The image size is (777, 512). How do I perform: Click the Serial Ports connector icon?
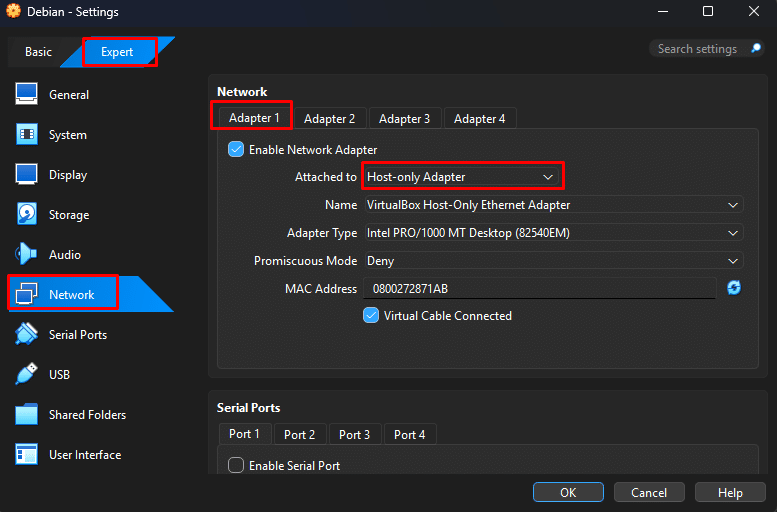click(x=26, y=334)
